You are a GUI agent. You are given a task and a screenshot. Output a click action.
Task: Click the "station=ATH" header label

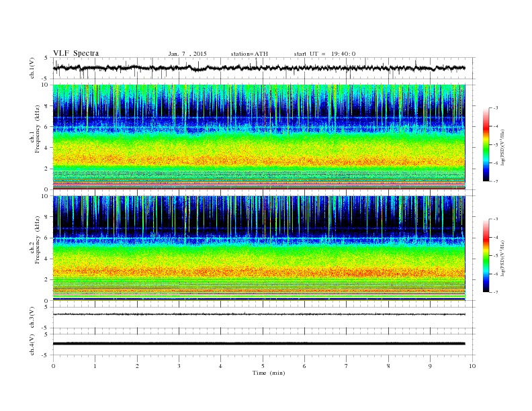point(249,54)
